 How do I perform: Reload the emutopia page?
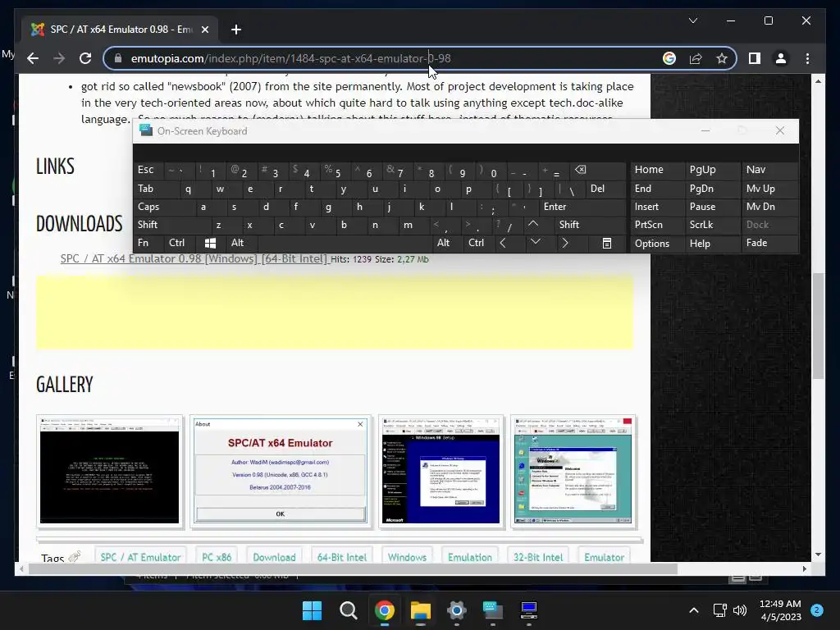click(x=85, y=58)
